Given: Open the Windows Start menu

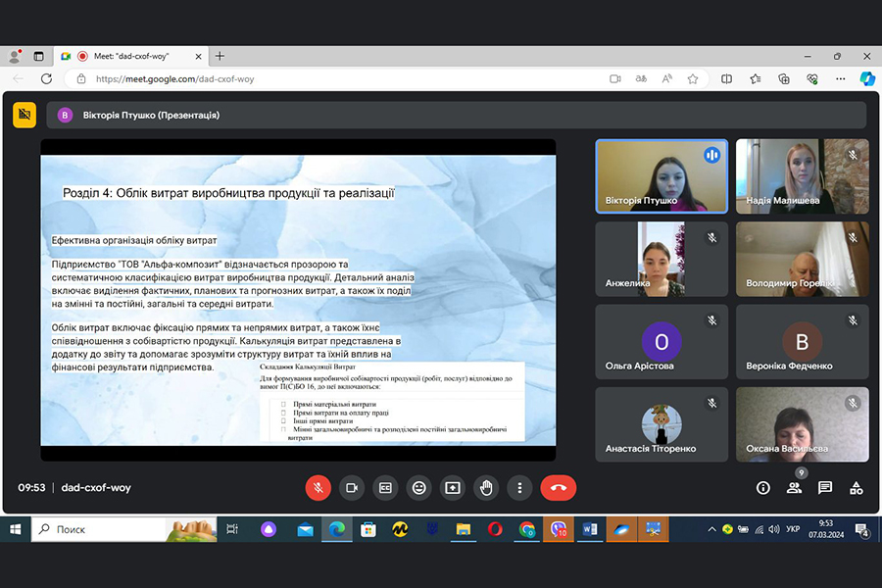Looking at the screenshot, I should point(15,529).
